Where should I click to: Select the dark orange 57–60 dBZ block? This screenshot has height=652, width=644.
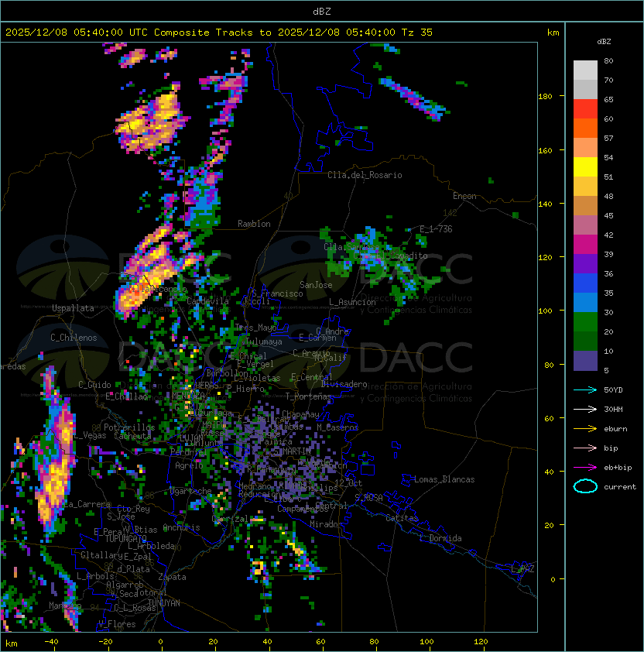point(585,129)
